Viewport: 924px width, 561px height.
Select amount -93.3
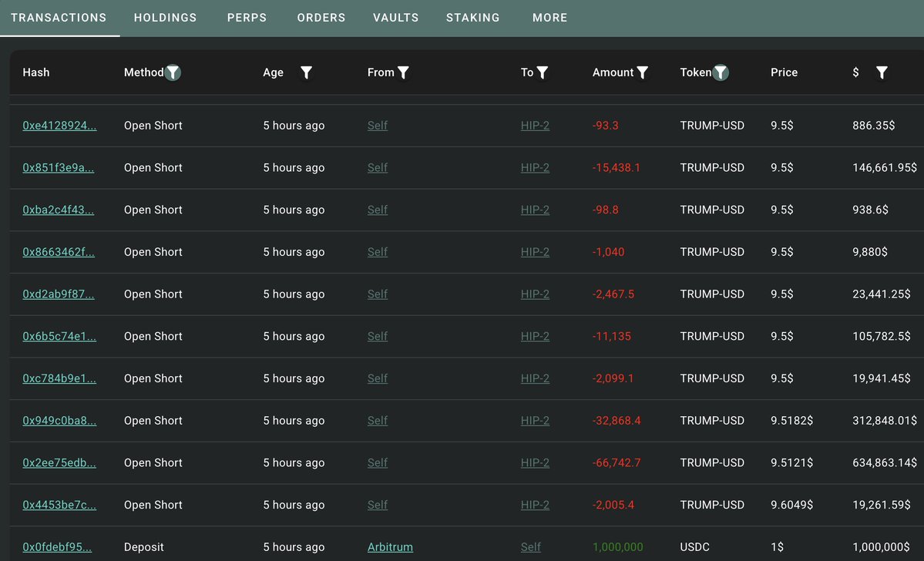pyautogui.click(x=605, y=126)
